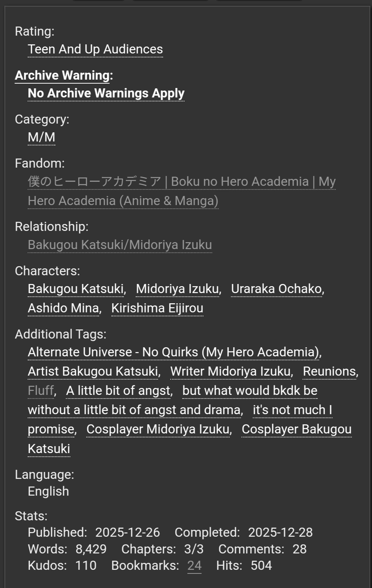This screenshot has width=372, height=588.
Task: Select the Fluff tag
Action: pos(41,391)
